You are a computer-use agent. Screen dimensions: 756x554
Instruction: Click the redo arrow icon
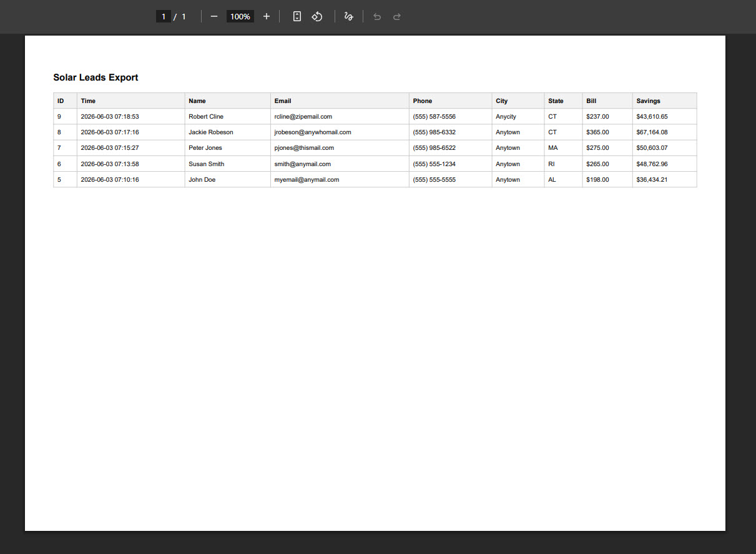point(396,17)
